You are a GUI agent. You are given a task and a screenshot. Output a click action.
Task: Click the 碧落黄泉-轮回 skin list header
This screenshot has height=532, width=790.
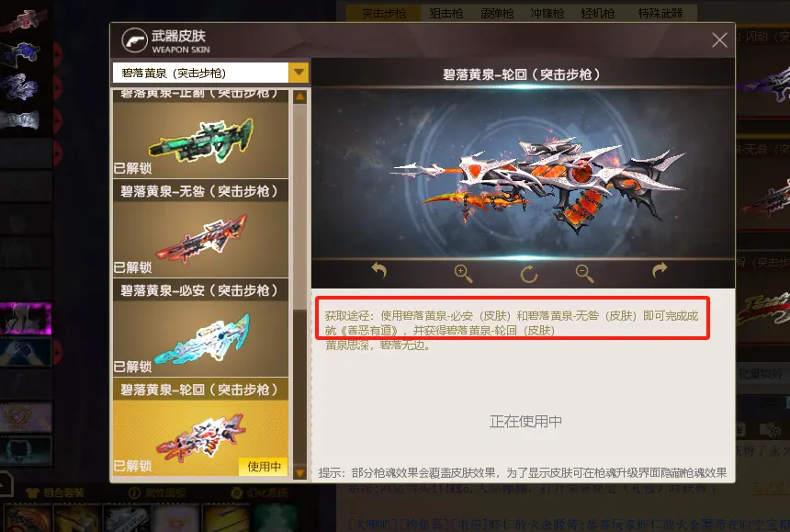200,390
